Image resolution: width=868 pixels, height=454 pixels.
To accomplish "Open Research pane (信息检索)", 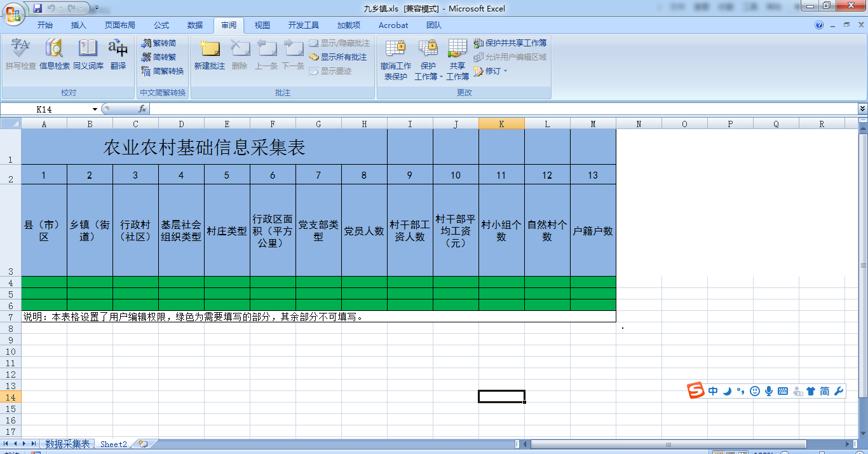I will (x=55, y=53).
